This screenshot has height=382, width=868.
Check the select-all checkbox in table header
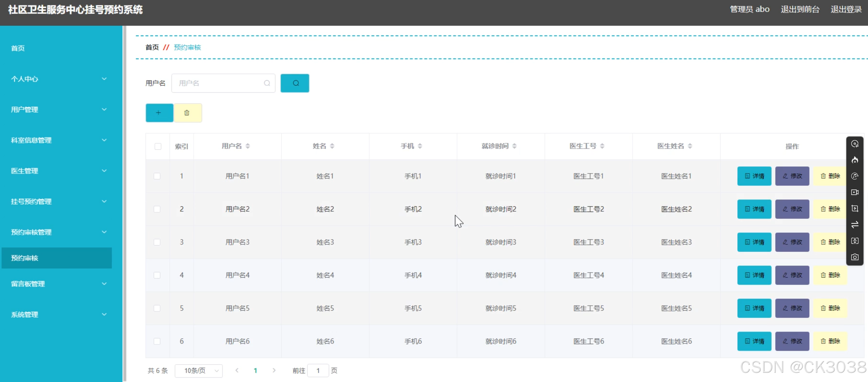pos(158,146)
